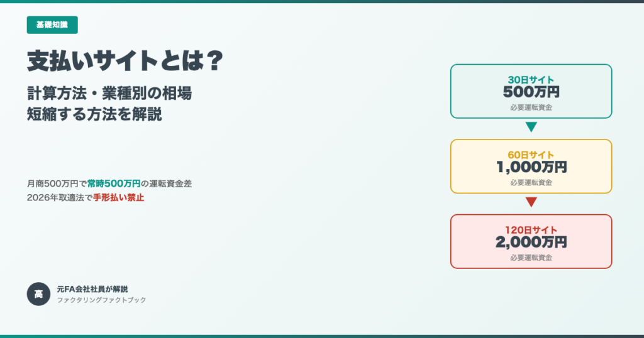Open the green 常時500万円 highlighted text
Image resolution: width=644 pixels, height=338 pixels.
tap(113, 184)
